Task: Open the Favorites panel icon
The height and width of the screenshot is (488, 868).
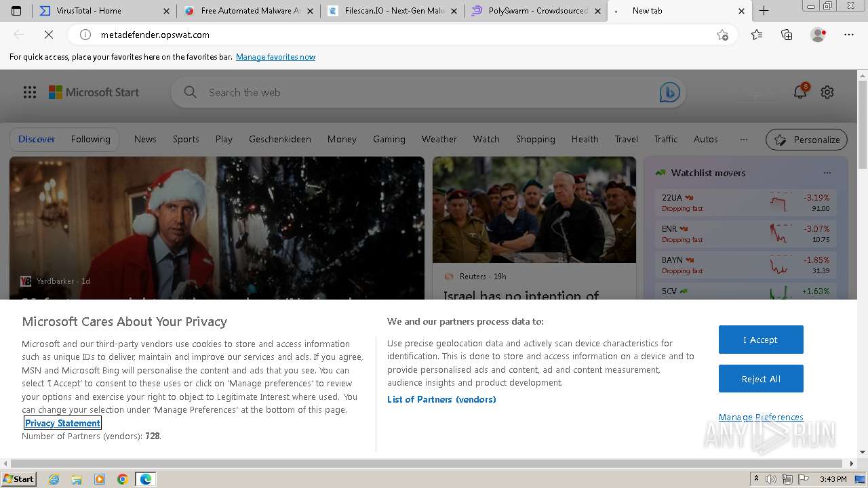Action: pyautogui.click(x=757, y=35)
